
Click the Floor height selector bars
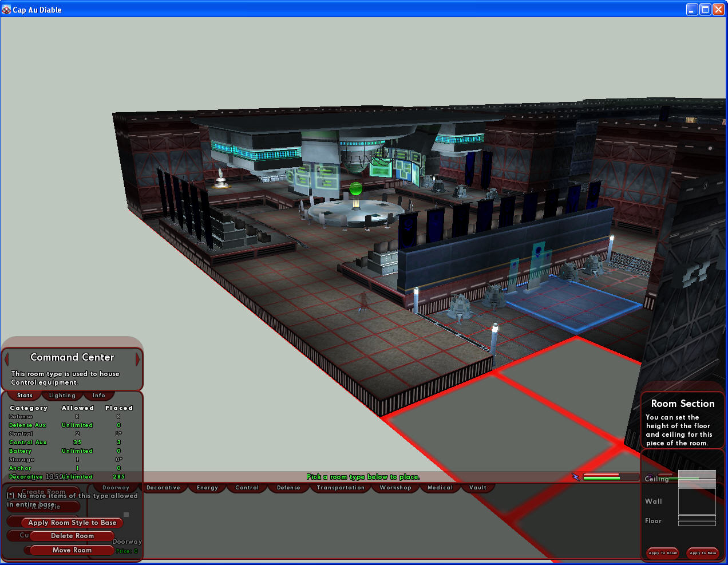pos(697,520)
